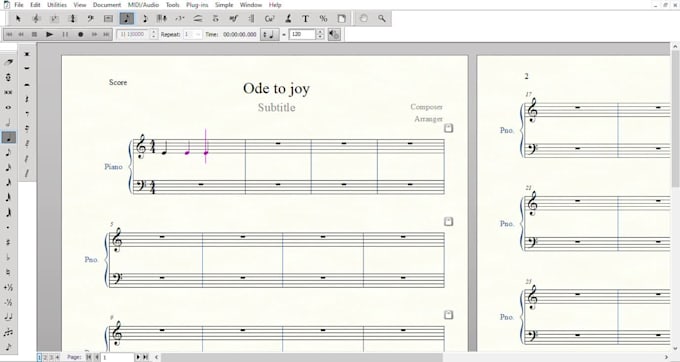Stop playback

[35, 34]
